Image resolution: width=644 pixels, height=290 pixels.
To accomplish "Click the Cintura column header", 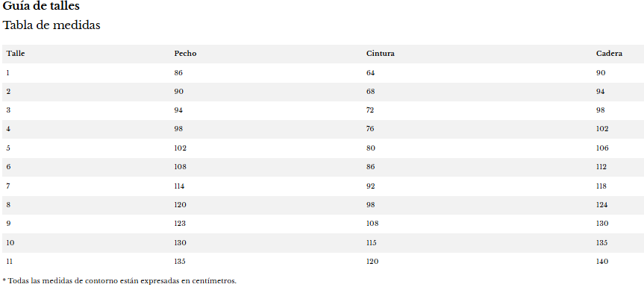I will point(381,54).
